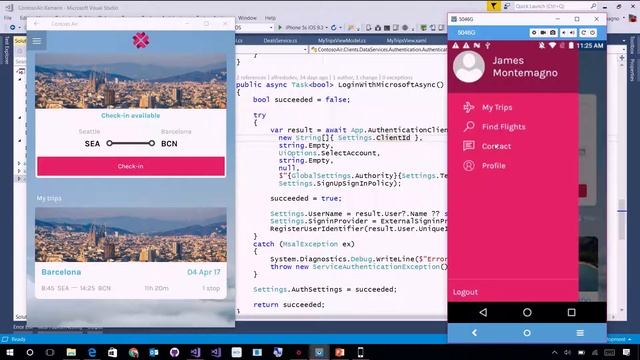Click the 'My trips' heading

[x=49, y=198]
